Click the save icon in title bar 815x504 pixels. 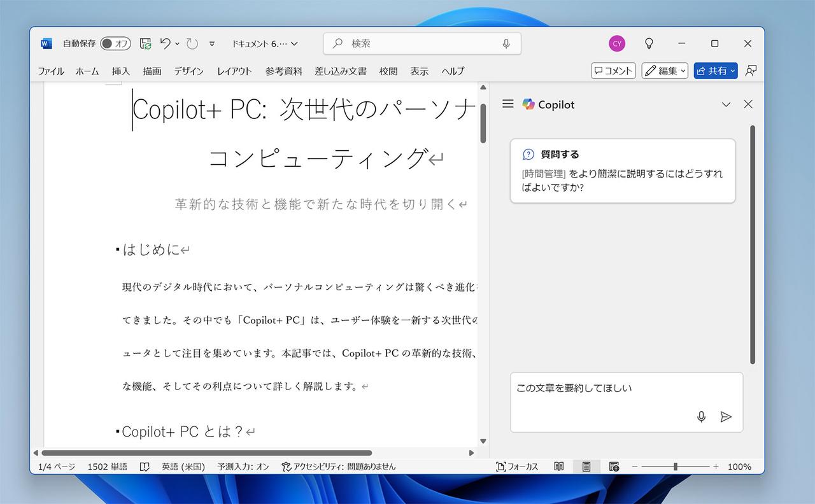click(146, 44)
